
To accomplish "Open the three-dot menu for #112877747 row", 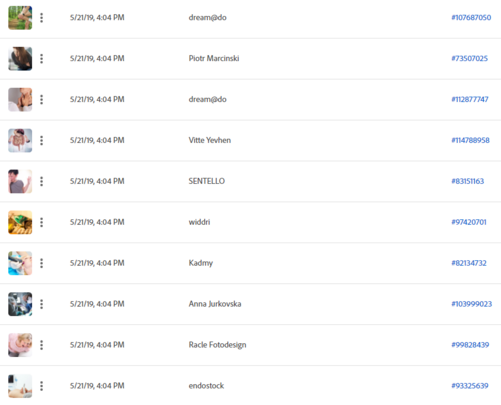I will point(42,99).
